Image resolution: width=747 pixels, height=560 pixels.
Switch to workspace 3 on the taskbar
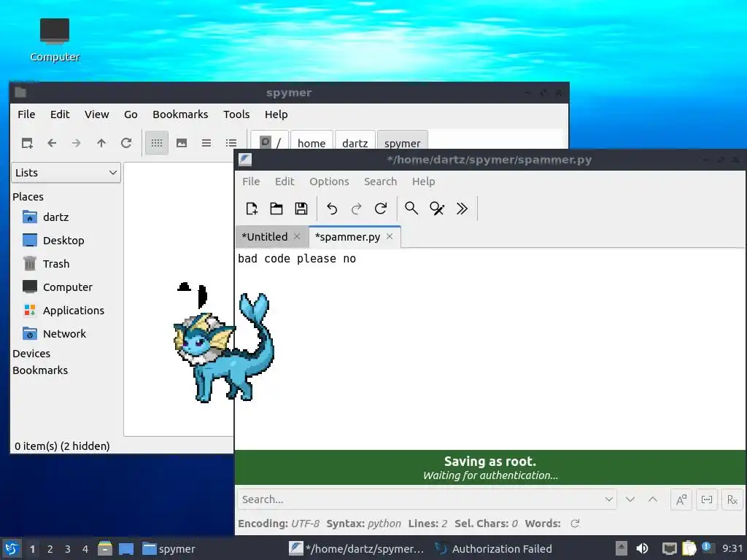tap(68, 549)
